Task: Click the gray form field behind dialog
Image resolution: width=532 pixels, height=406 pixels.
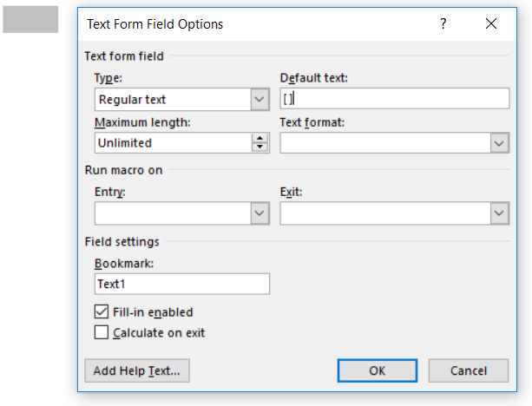Action: (30, 20)
